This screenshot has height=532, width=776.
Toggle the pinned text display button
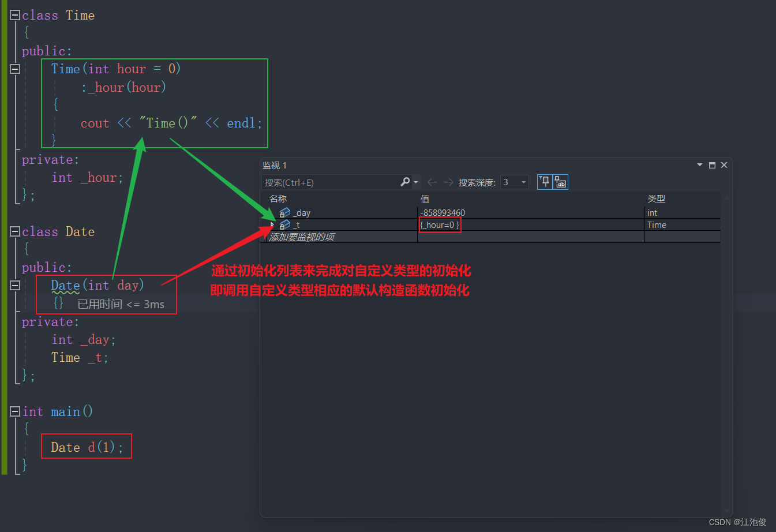561,182
